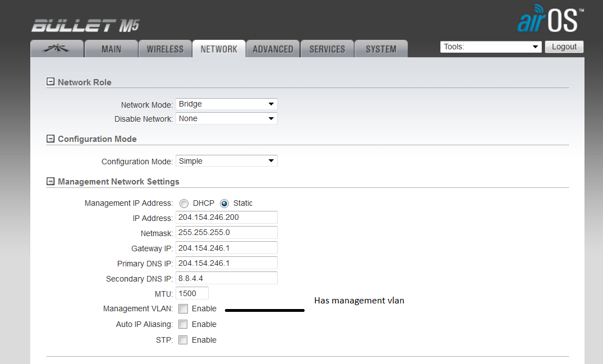Enable the STP checkbox
Image resolution: width=603 pixels, height=364 pixels.
click(183, 340)
